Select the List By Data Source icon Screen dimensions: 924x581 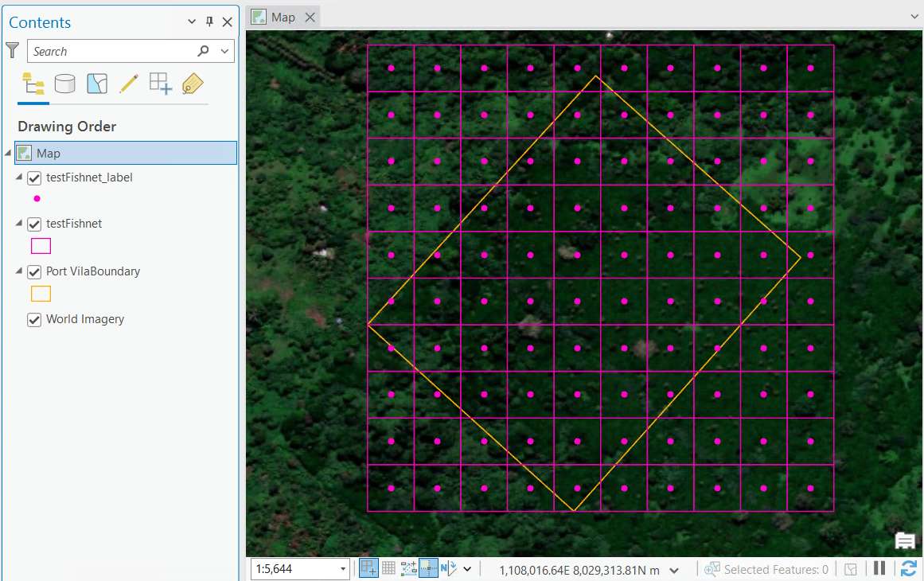[64, 83]
